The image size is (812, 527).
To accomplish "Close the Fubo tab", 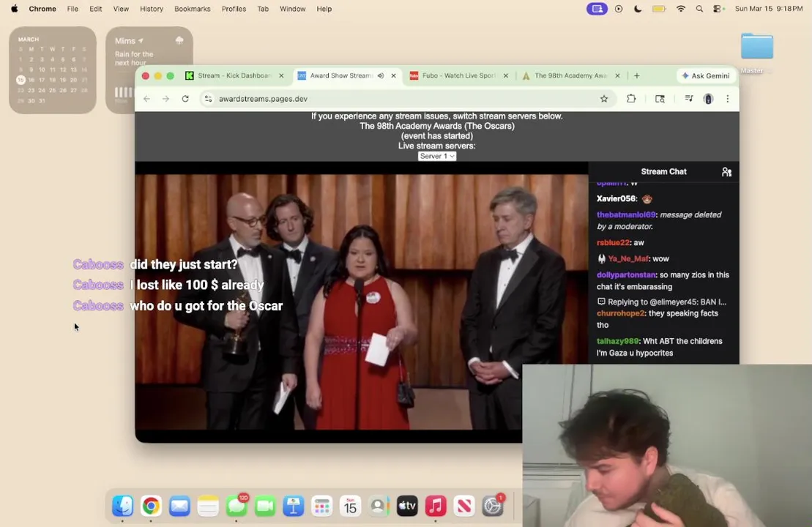I will 505,75.
